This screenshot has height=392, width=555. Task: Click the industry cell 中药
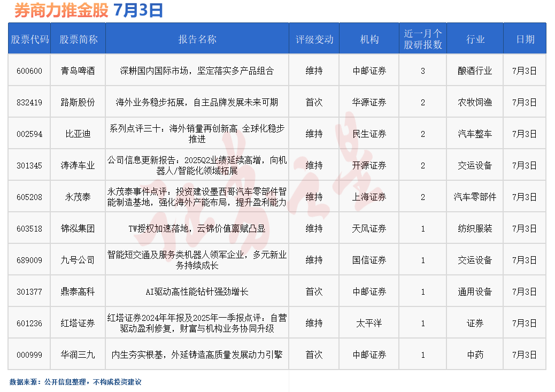475,355
